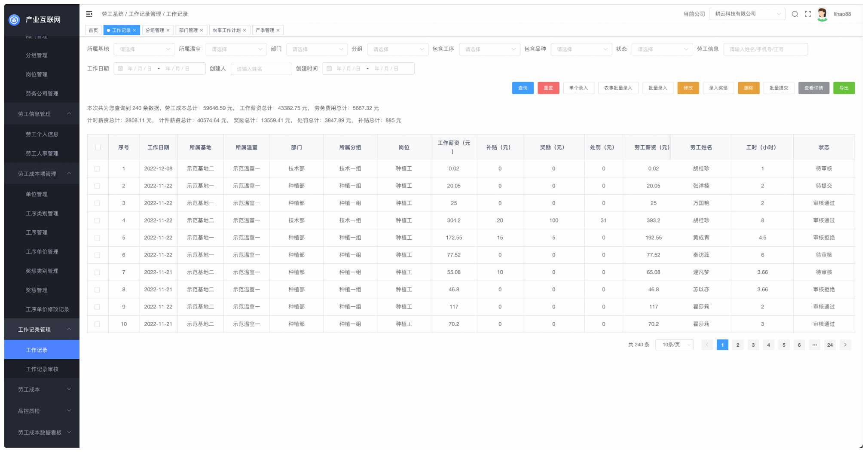Open the 包含工序 filter dropdown
The height and width of the screenshot is (452, 868).
(x=490, y=49)
